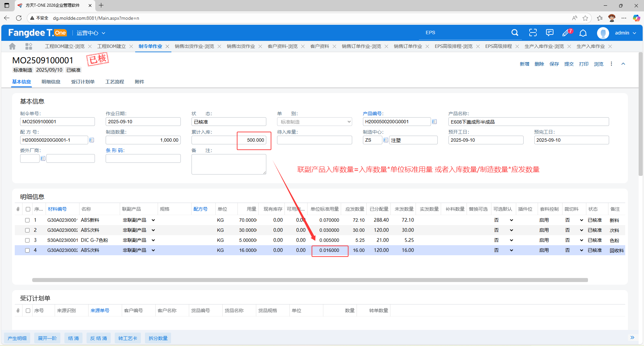This screenshot has width=644, height=346.
Task: Click the search magnifier icon in header
Action: (515, 33)
